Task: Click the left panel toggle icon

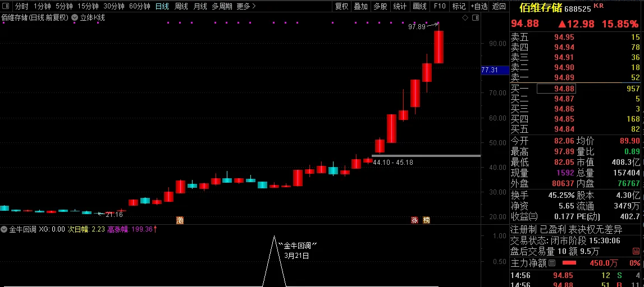Action: 5,6
